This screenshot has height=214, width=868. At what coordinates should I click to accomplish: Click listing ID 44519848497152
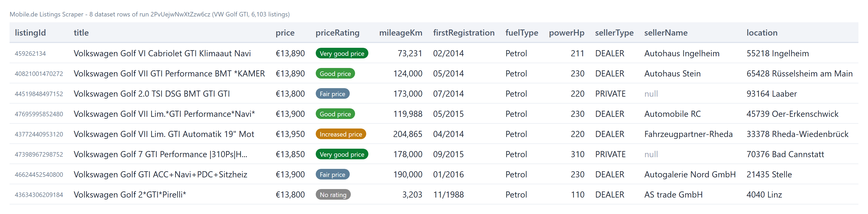[x=39, y=94]
